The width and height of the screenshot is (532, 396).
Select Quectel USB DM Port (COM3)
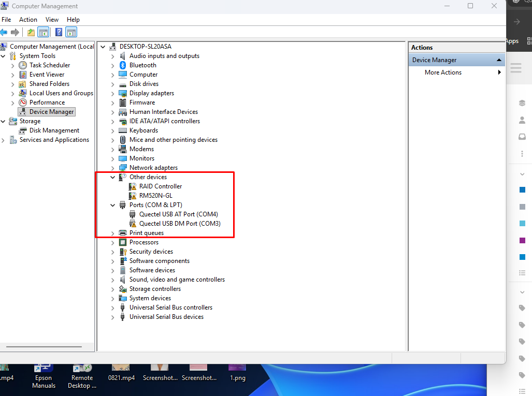click(x=179, y=224)
